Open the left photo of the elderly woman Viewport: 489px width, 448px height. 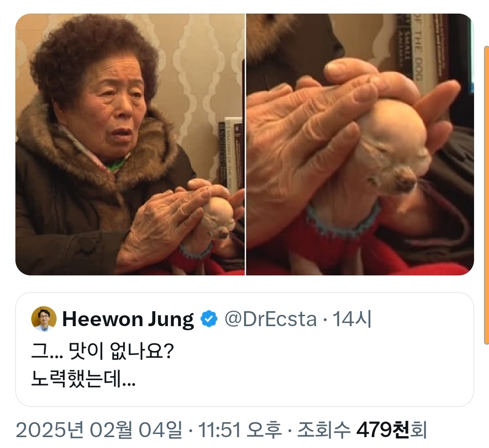tap(130, 145)
